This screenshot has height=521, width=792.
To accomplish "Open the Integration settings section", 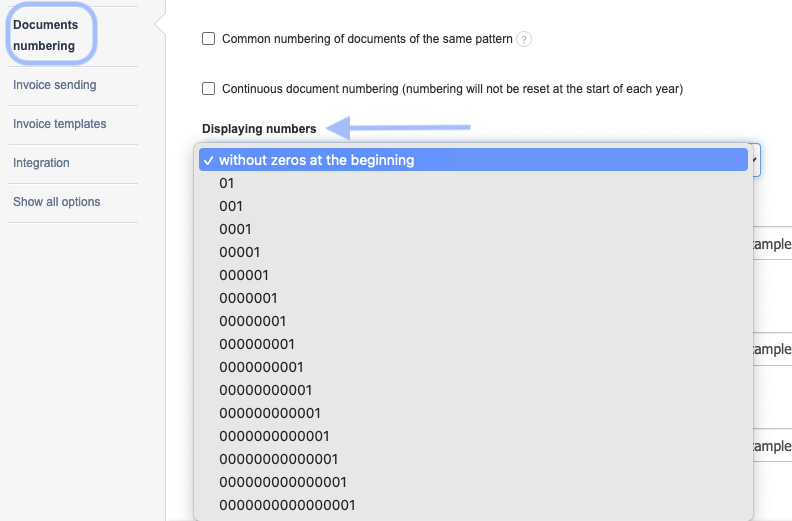I will coord(42,163).
